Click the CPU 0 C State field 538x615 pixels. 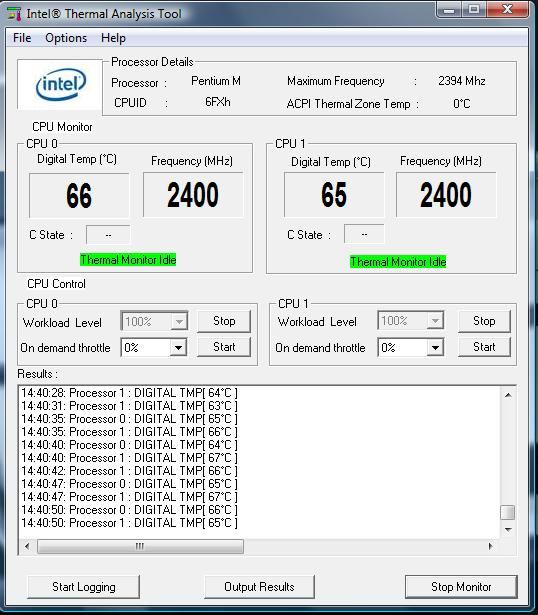pyautogui.click(x=108, y=235)
